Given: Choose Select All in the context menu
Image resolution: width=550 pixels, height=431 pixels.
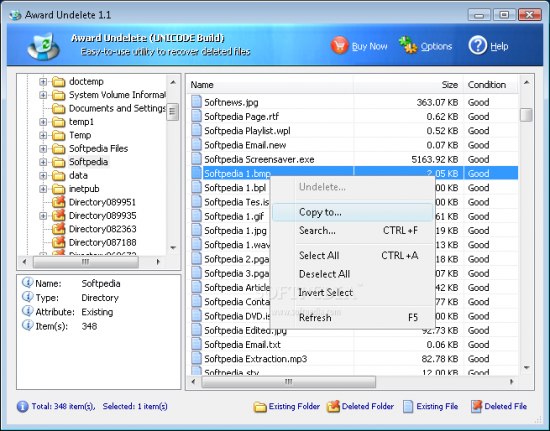Looking at the screenshot, I should click(x=353, y=255).
